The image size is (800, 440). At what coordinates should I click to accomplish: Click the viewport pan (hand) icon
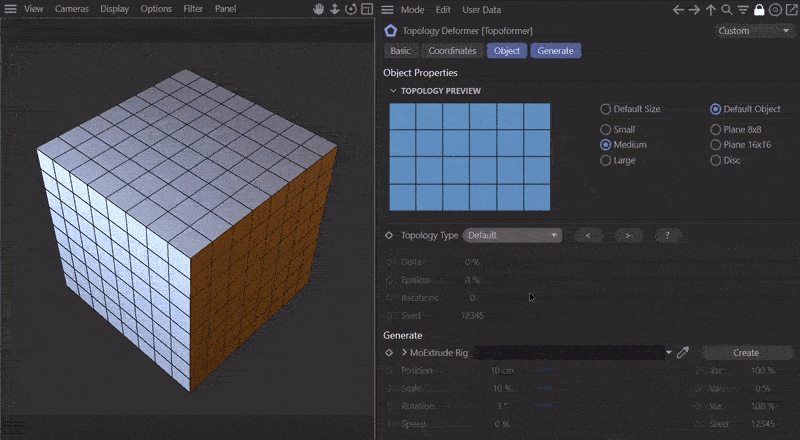[320, 9]
